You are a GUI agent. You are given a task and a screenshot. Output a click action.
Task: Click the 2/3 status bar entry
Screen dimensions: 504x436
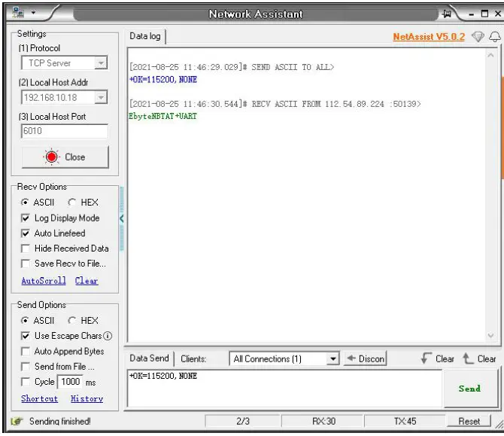[243, 421]
